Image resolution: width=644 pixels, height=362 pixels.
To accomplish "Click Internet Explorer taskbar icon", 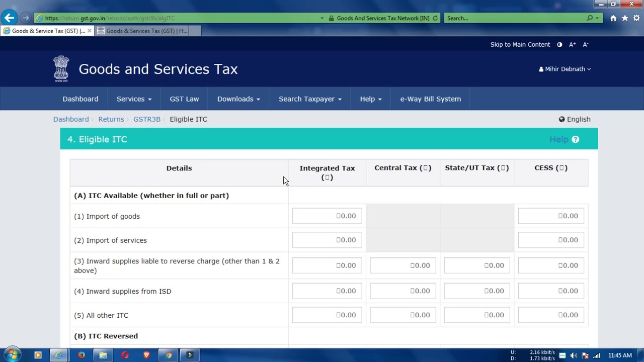I will 59,355.
